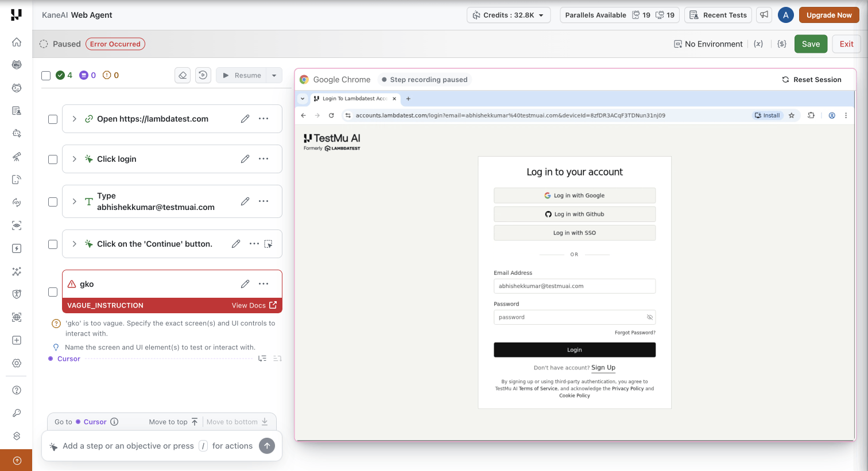Toggle password visibility eye icon
This screenshot has width=868, height=471.
click(650, 317)
